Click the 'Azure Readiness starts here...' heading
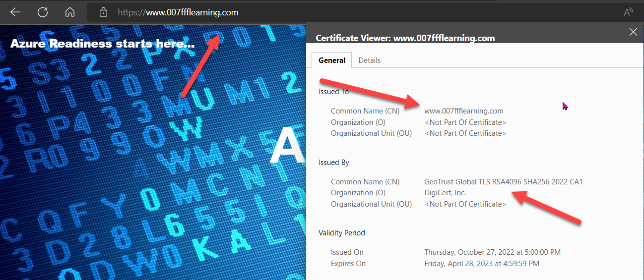 [x=102, y=44]
